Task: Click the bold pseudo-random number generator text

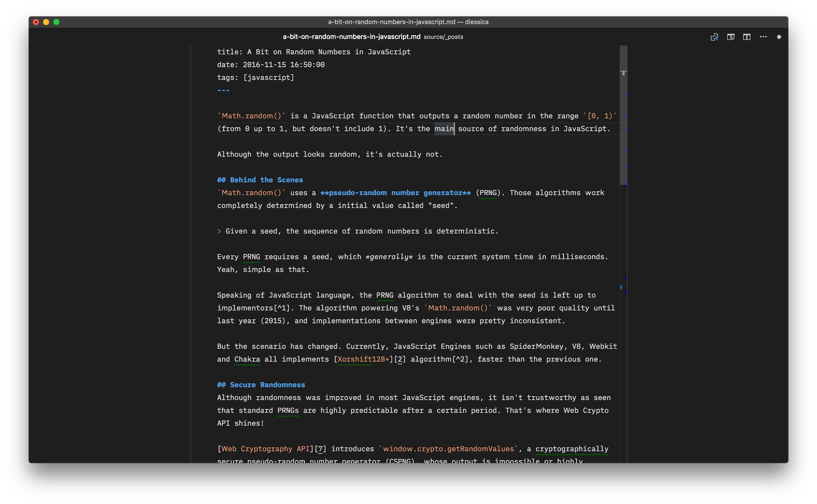Action: [395, 193]
